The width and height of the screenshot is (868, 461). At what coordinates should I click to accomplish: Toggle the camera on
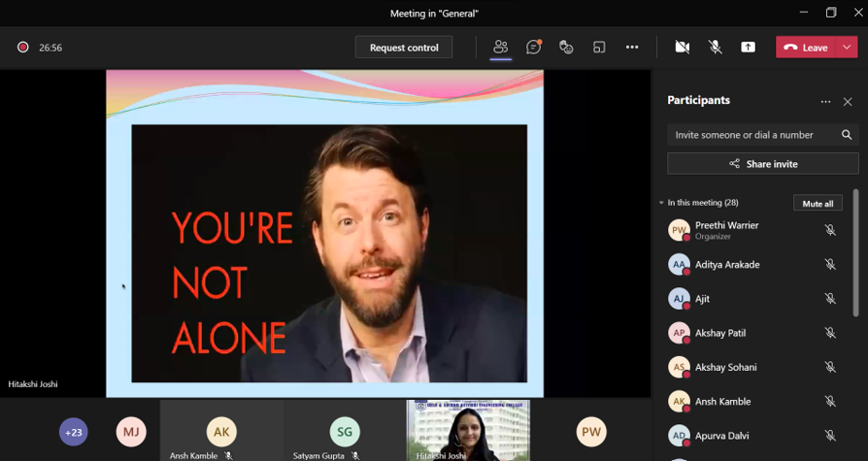683,47
